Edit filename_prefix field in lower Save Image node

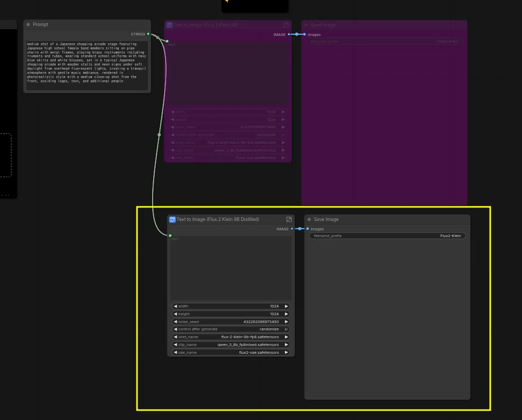click(x=387, y=236)
